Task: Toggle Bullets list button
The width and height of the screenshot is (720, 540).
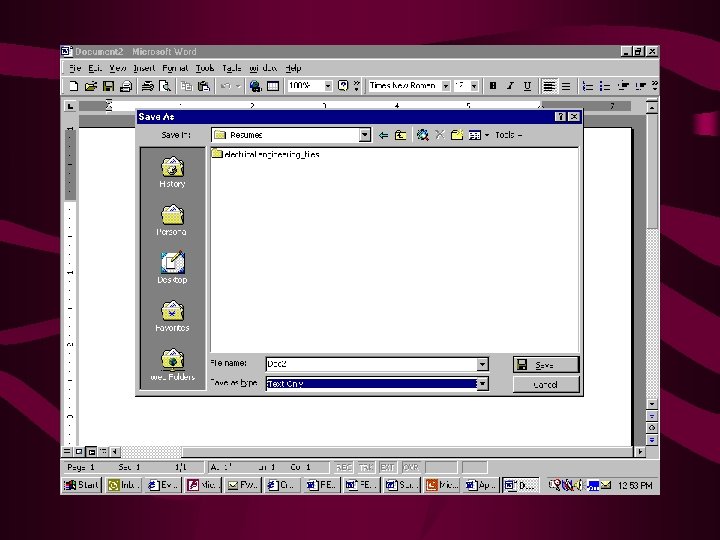Action: [605, 86]
